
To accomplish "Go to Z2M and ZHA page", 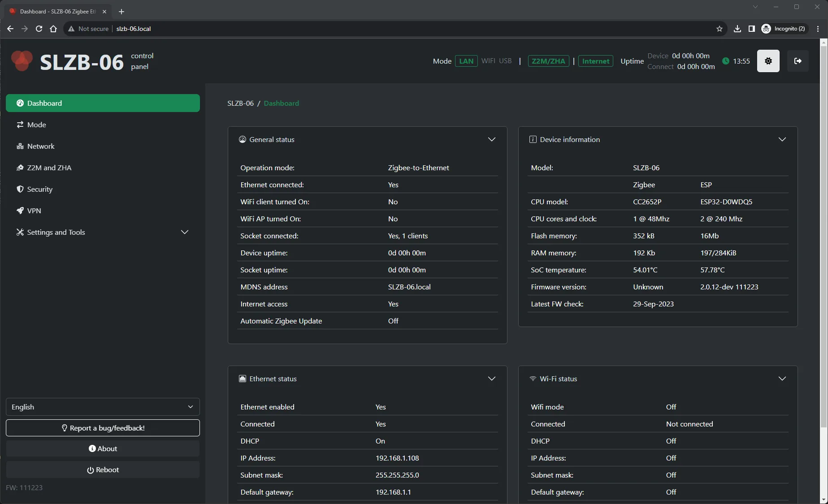I will (49, 168).
